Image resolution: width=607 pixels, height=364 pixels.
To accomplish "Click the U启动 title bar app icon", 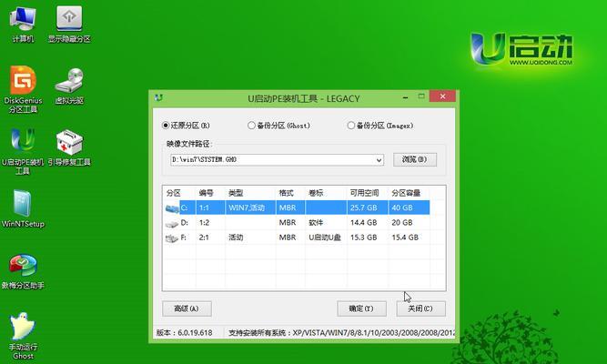I will [158, 98].
